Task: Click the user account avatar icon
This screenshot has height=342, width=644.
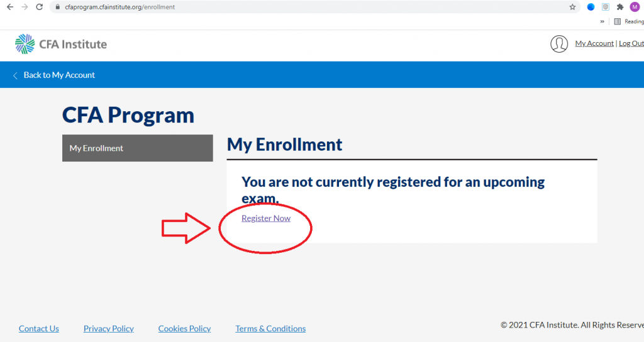Action: point(559,43)
